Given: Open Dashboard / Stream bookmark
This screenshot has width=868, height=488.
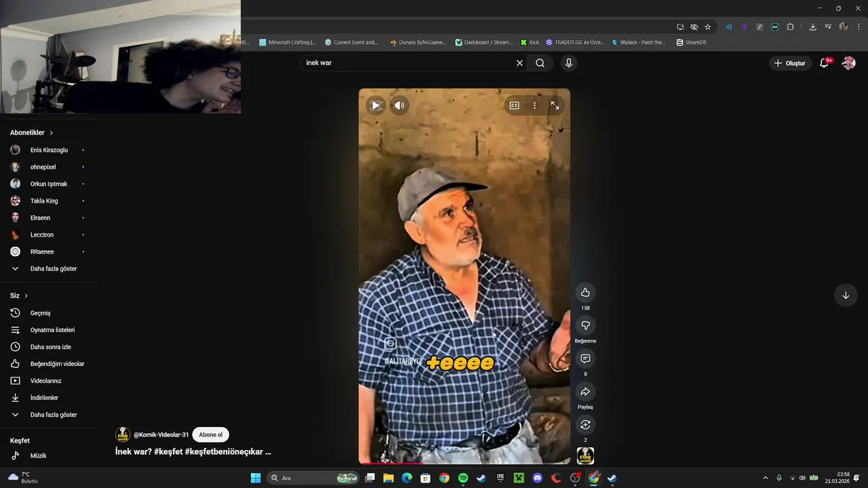Looking at the screenshot, I should [484, 42].
